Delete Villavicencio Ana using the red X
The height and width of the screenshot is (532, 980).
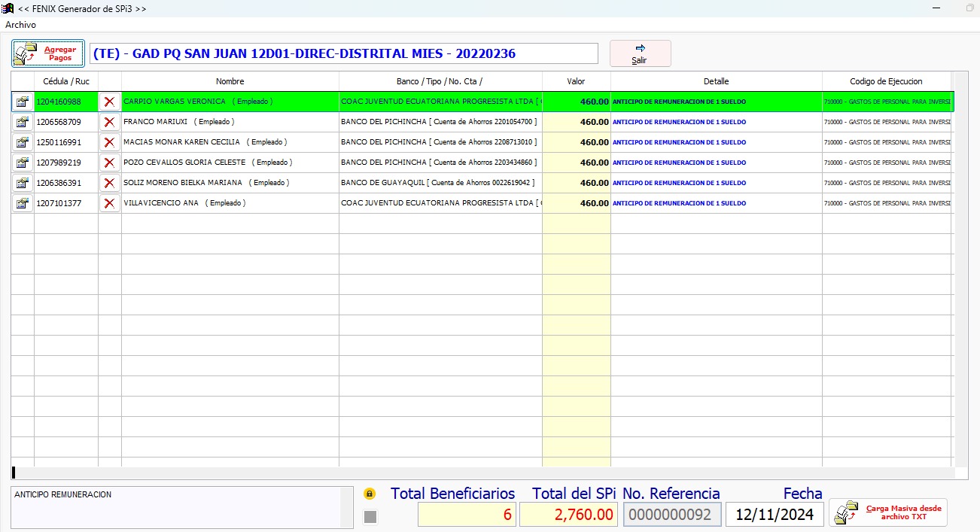110,203
